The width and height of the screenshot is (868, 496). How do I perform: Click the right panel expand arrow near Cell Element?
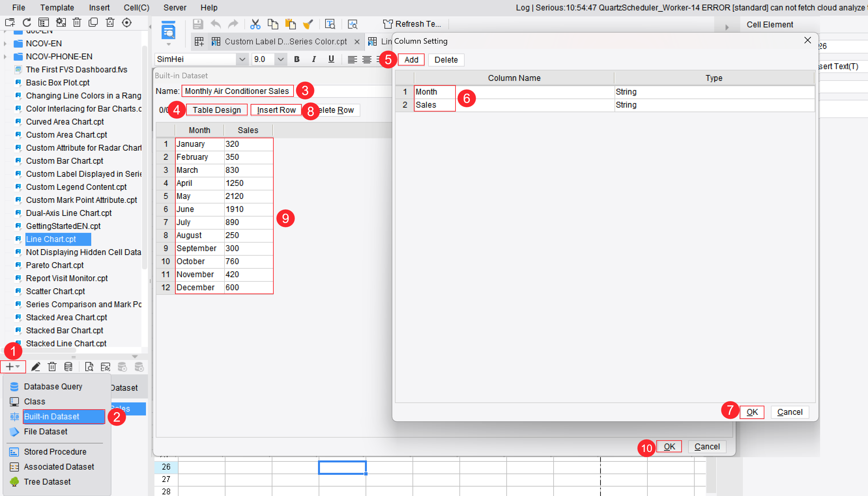tap(727, 27)
